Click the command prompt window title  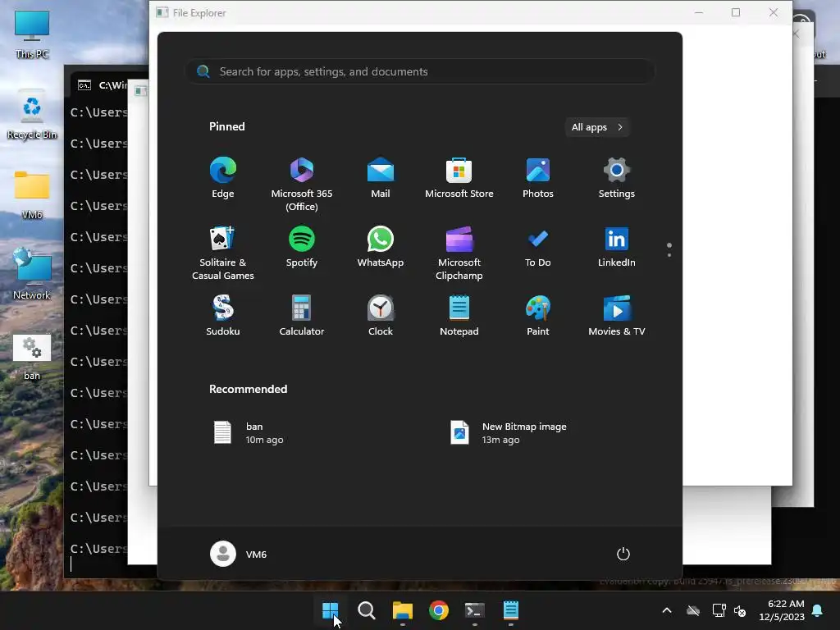click(x=113, y=85)
